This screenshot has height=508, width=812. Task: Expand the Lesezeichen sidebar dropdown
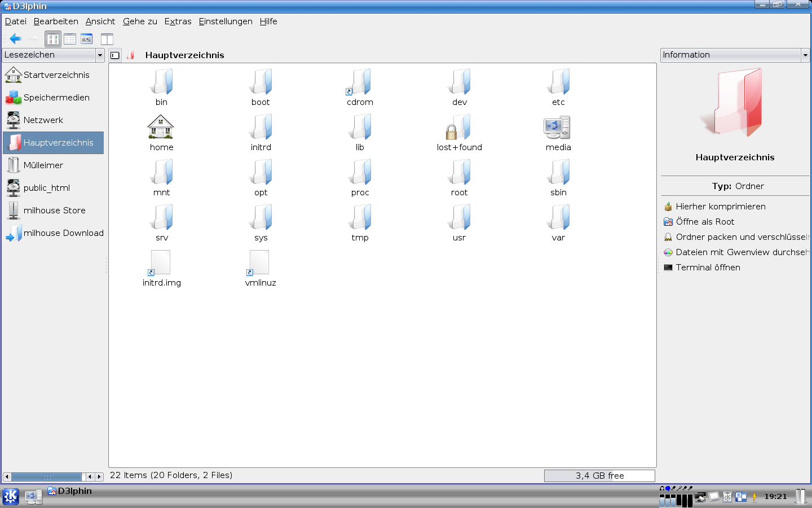point(100,55)
